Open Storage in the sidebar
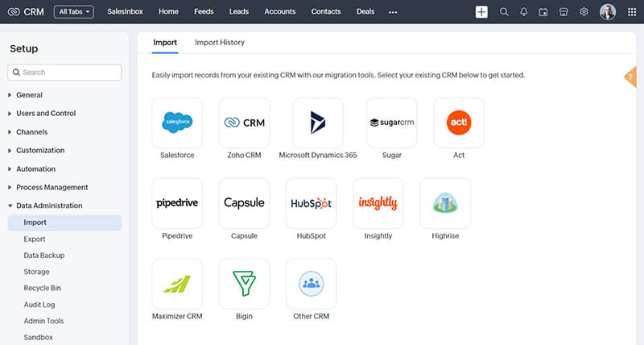This screenshot has width=644, height=345. [x=36, y=272]
